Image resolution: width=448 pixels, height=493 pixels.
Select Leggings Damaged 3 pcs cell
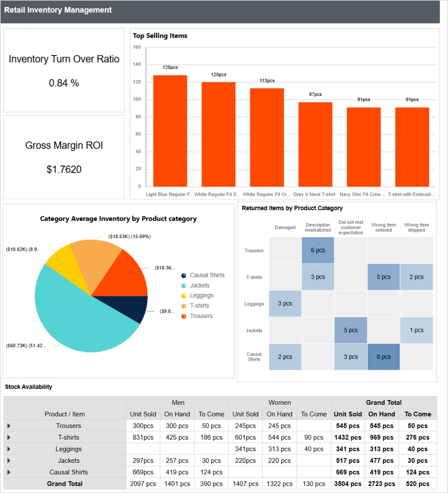[285, 304]
